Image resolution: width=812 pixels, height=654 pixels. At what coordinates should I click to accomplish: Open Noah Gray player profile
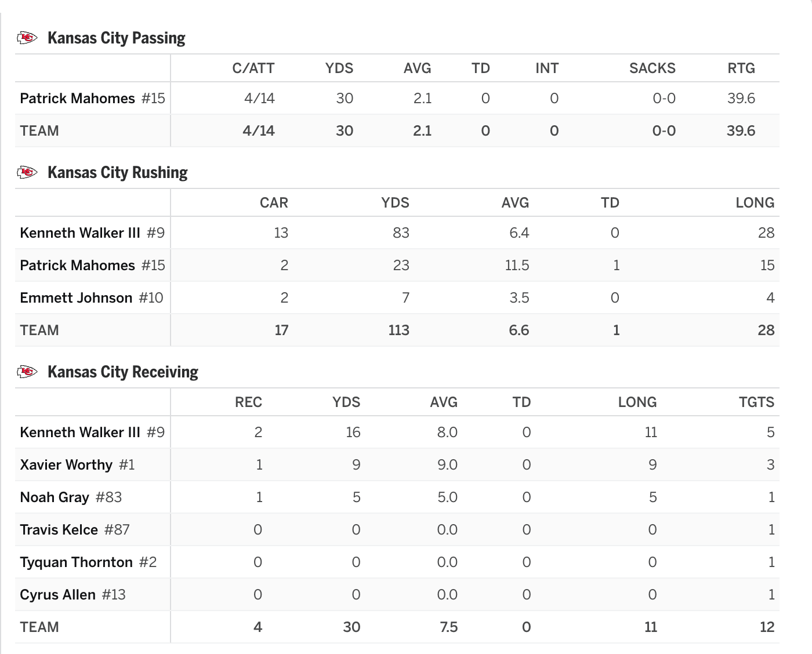[x=55, y=497]
